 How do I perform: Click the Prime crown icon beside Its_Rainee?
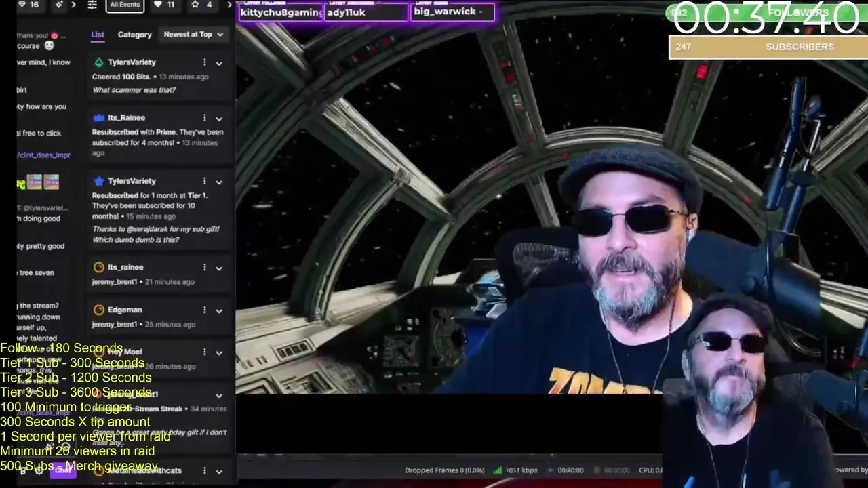(99, 118)
